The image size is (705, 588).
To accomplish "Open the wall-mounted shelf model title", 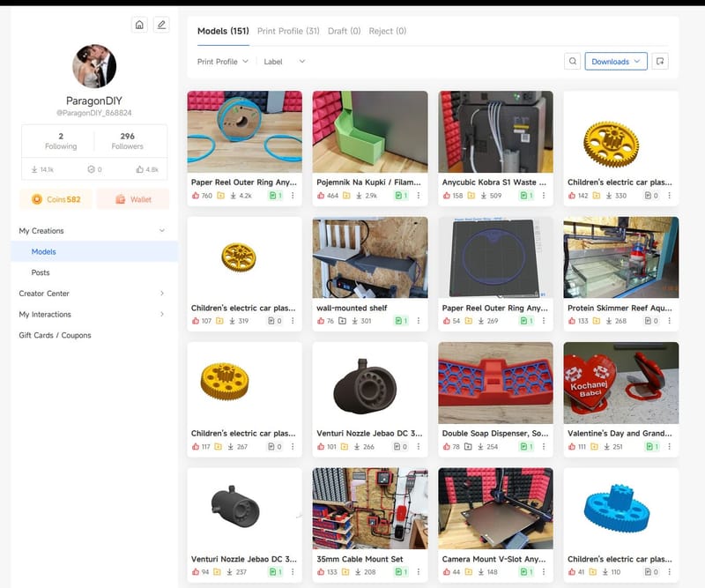I will click(x=352, y=308).
